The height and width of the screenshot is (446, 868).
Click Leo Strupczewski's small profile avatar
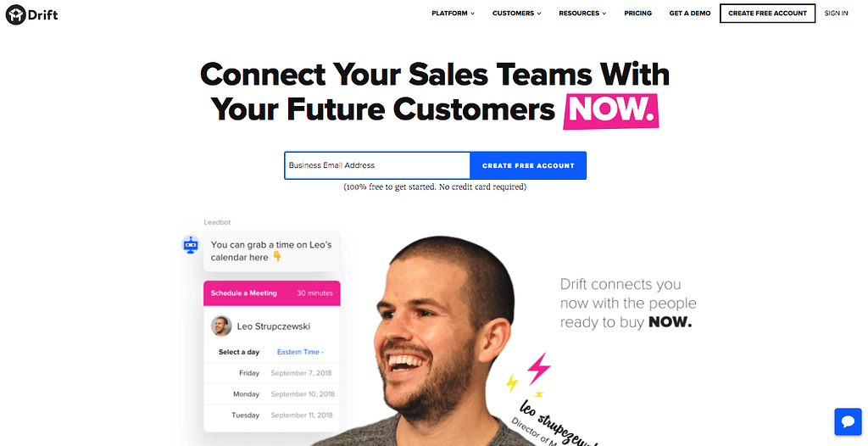[221, 326]
